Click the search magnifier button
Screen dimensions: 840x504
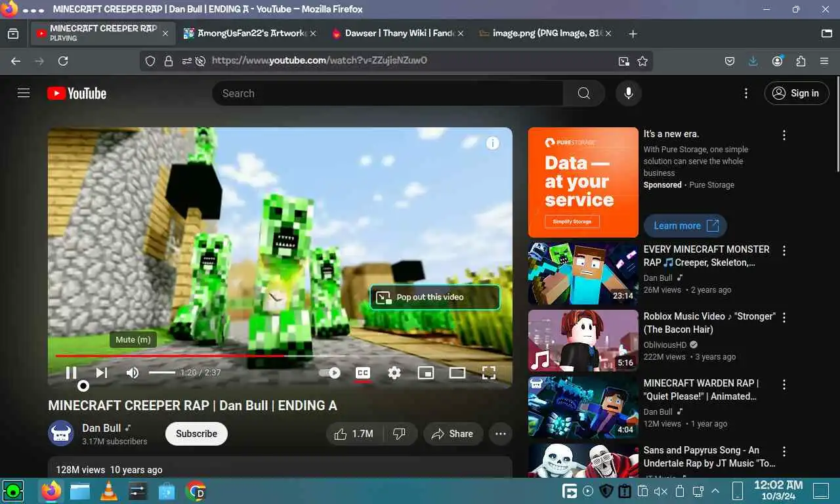(584, 93)
